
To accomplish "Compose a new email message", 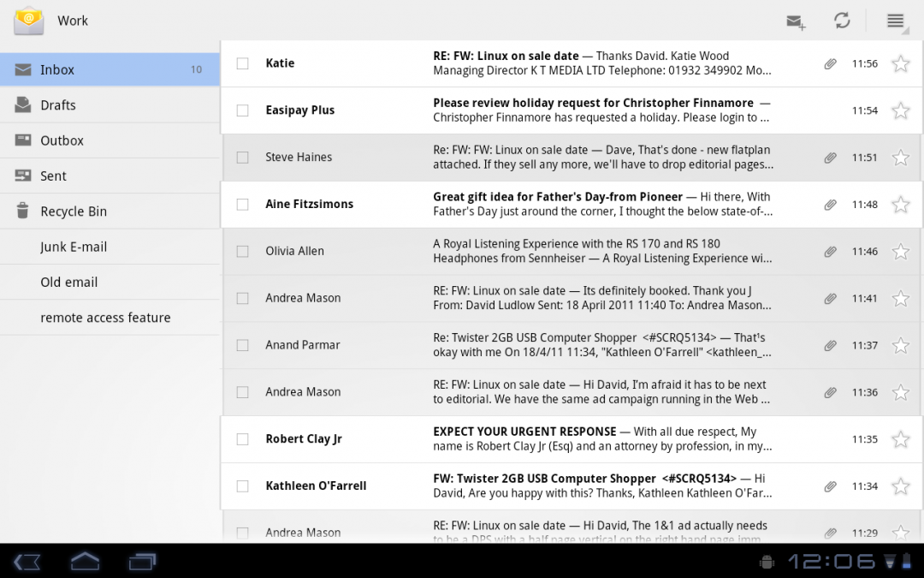I will tap(796, 22).
